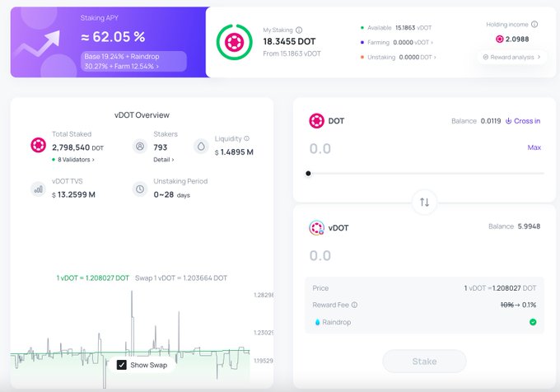
Task: Click the Holding income DOT coin icon
Action: pos(500,40)
